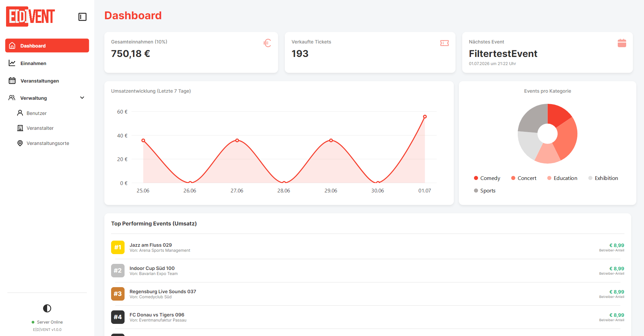Click the calendar icon on Nächstes Event card
This screenshot has height=336, width=644.
[x=622, y=43]
